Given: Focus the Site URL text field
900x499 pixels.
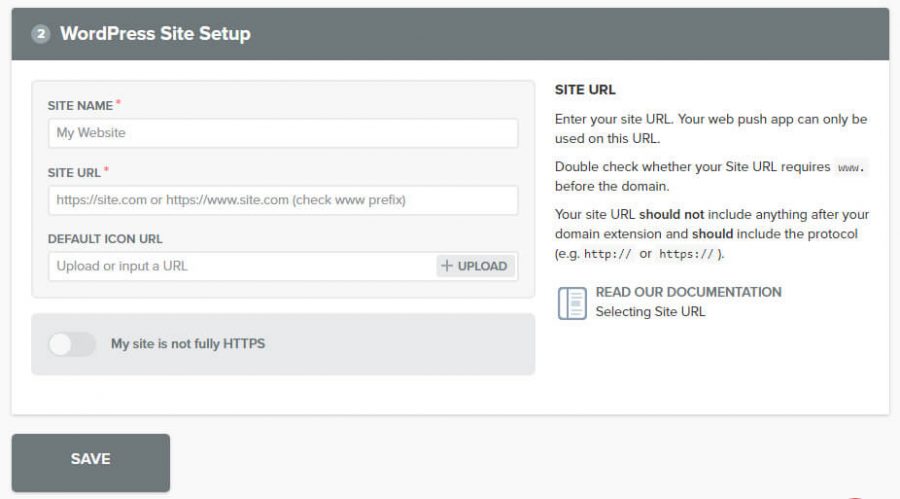Looking at the screenshot, I should point(282,200).
